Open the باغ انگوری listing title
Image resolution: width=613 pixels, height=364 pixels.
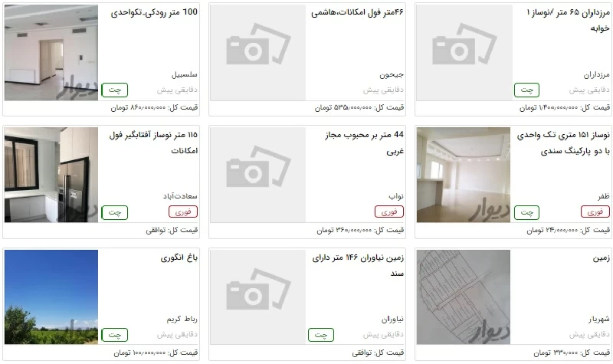pos(179,258)
